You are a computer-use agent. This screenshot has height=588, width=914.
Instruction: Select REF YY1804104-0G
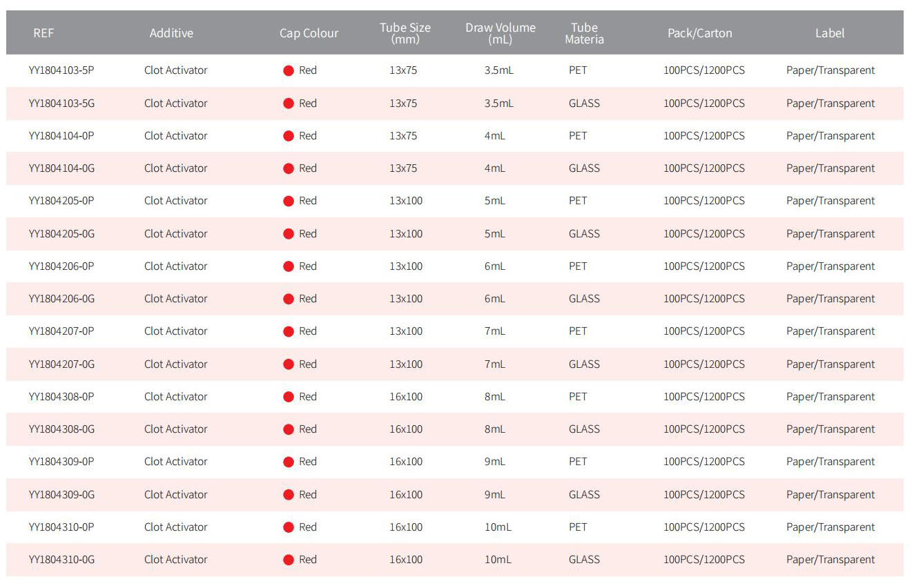pos(61,168)
